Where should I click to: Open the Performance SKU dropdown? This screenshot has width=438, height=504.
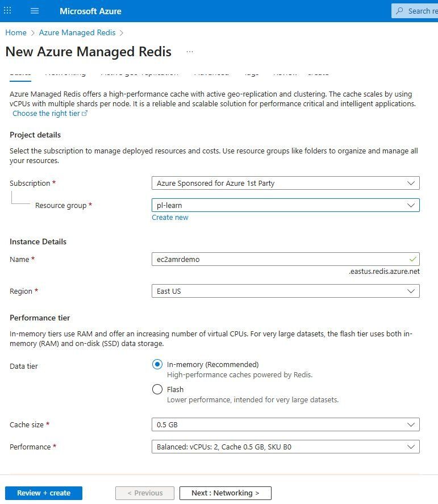(x=412, y=447)
